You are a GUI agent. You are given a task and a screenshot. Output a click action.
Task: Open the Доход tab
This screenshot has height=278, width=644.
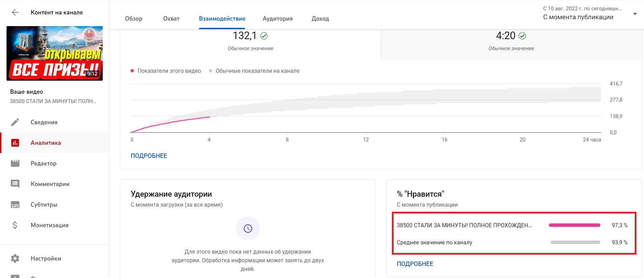(320, 19)
